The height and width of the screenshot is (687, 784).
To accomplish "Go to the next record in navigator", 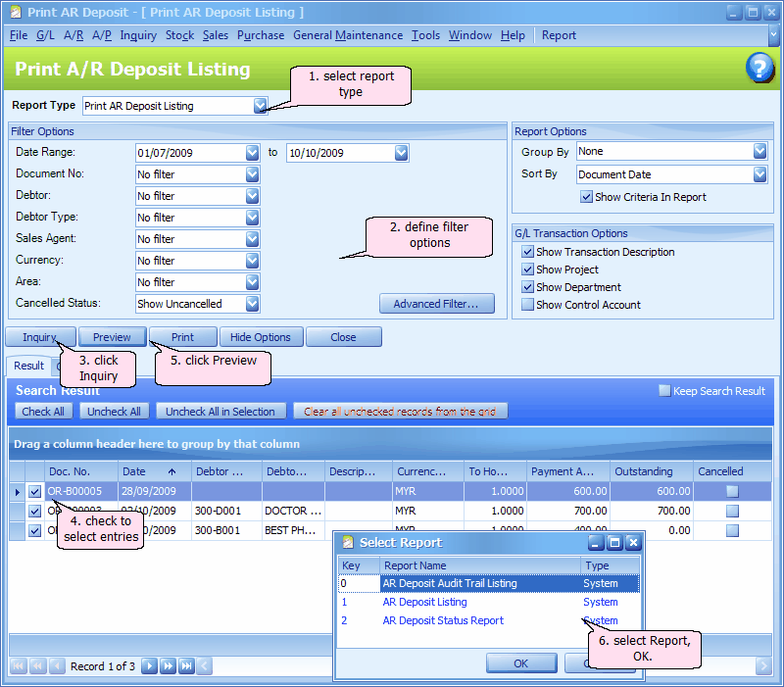I will coord(149,666).
